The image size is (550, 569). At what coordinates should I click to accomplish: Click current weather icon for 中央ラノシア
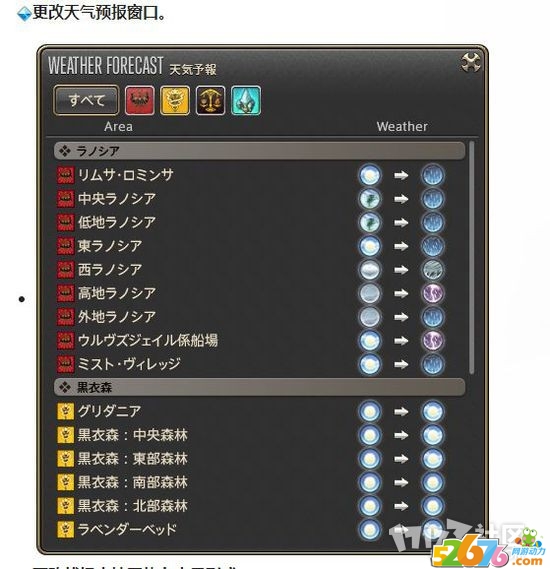click(370, 199)
